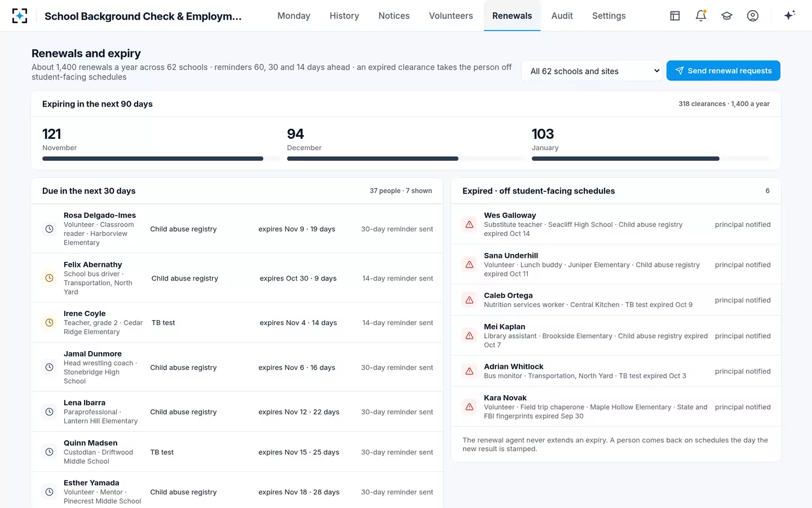Select the Volunteers tab

(451, 16)
